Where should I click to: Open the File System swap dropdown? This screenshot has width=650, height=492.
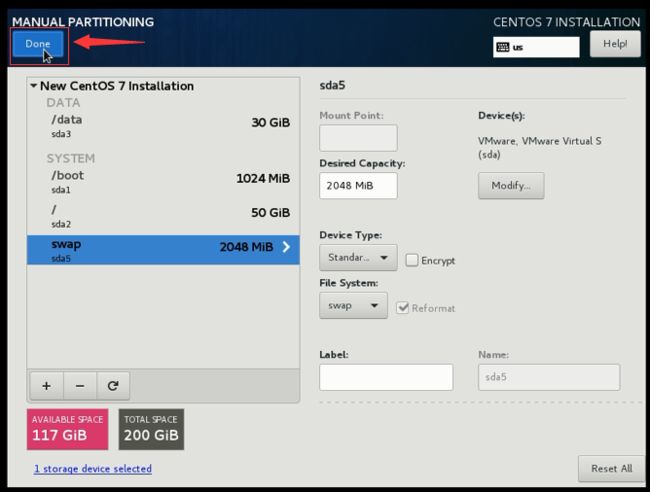click(x=353, y=306)
